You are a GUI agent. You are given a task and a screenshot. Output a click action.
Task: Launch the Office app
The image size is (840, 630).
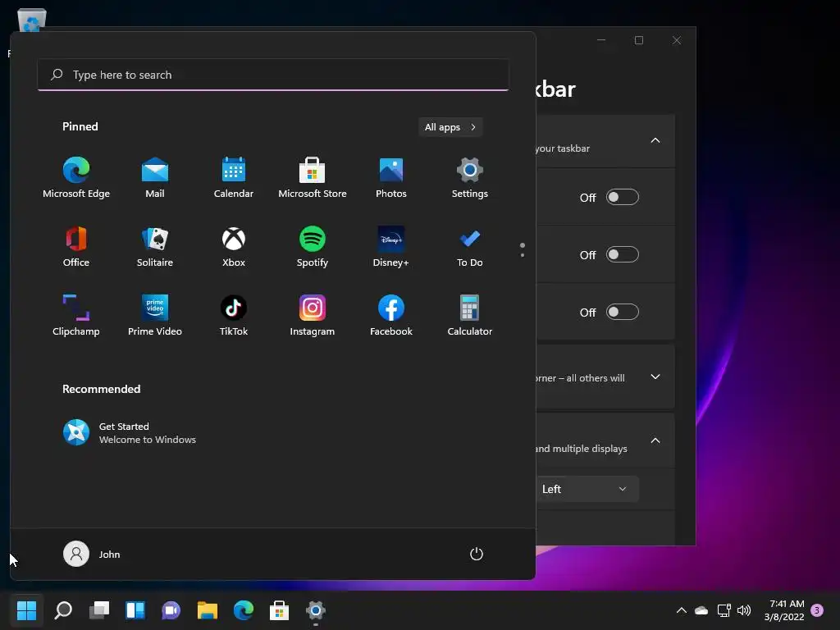76,247
